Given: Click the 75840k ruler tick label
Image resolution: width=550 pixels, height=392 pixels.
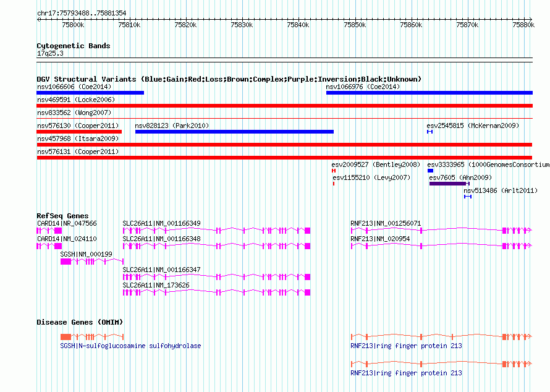Looking at the screenshot, I should [x=298, y=25].
